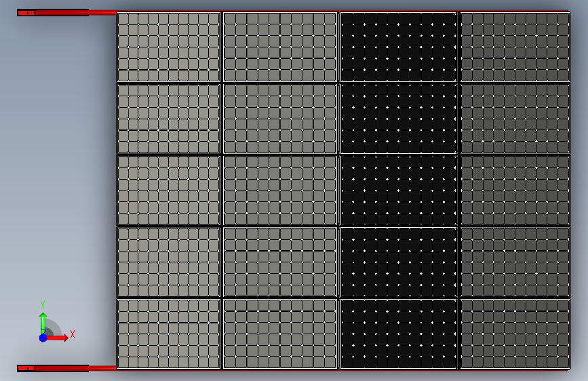Screen dimensions: 588x381
Task: Select the dark gray panel in bottom row
Action: tap(515, 334)
